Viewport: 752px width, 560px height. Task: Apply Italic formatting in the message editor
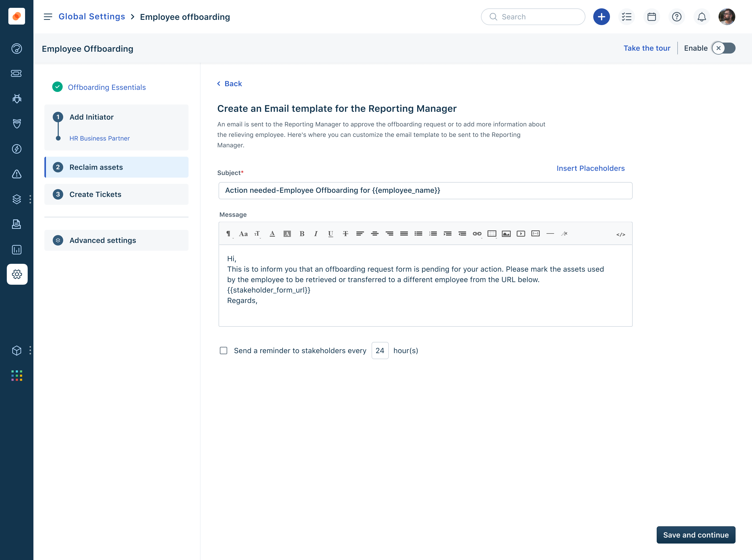[x=316, y=234]
